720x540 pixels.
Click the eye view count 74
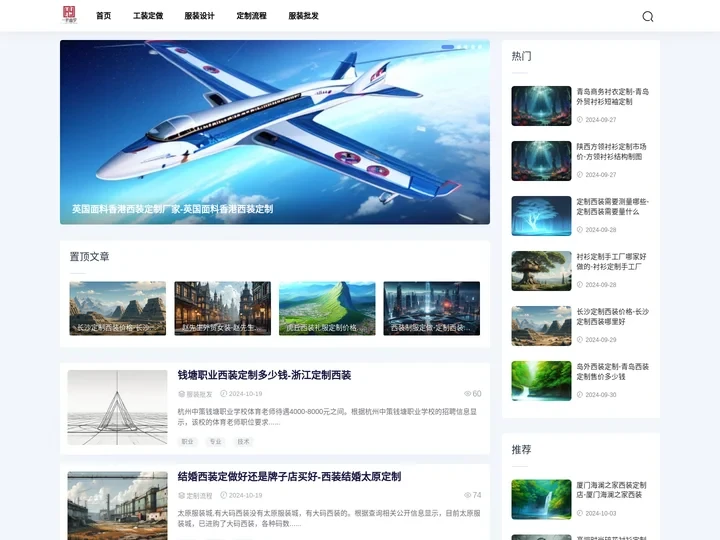pyautogui.click(x=472, y=495)
